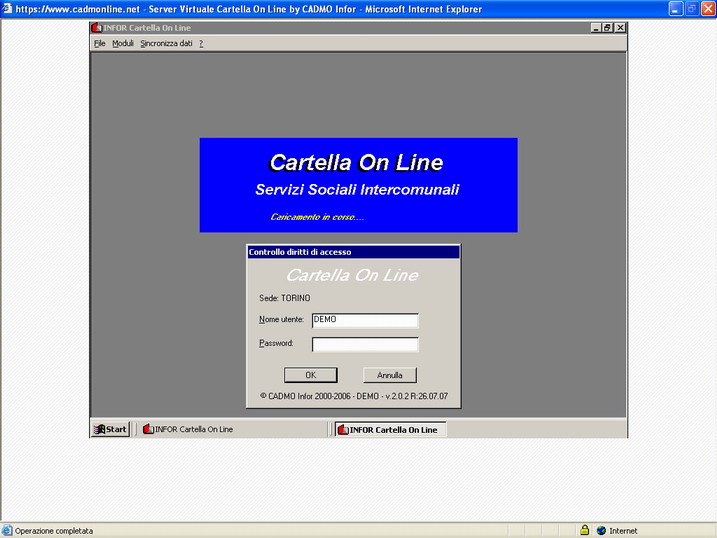Open the question mark help menu
717x538 pixels.
201,43
